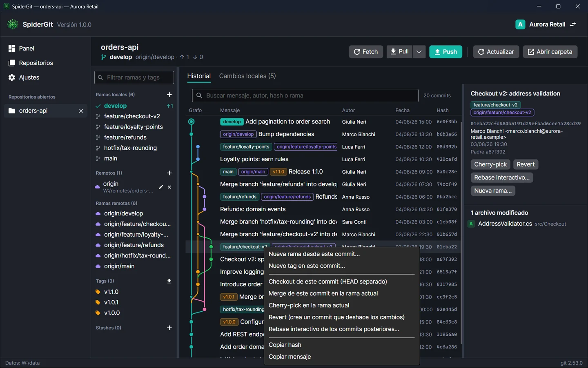Image resolution: width=588 pixels, height=368 pixels.
Task: Add a new remote with plus icon
Action: (x=169, y=173)
